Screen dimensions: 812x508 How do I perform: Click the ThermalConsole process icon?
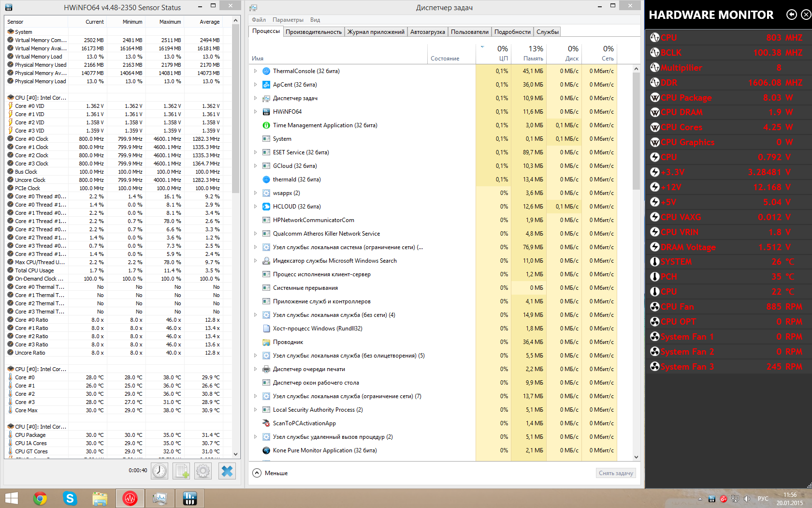click(266, 71)
